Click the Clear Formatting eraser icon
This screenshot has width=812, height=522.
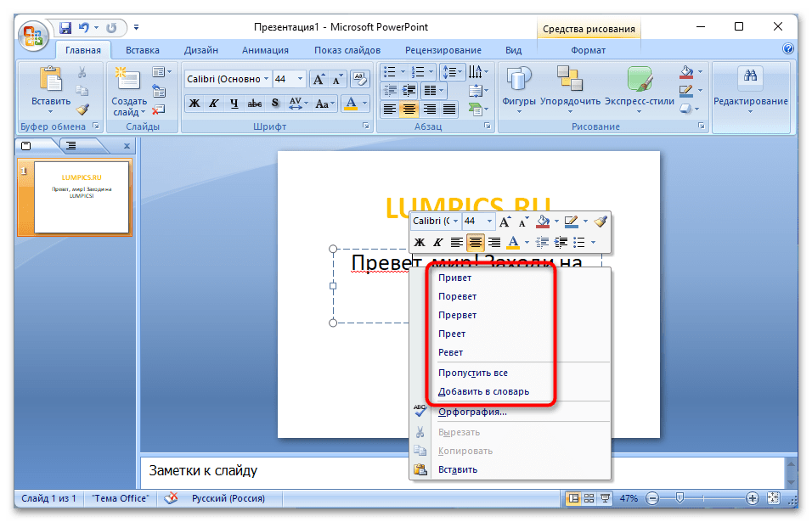[x=360, y=79]
